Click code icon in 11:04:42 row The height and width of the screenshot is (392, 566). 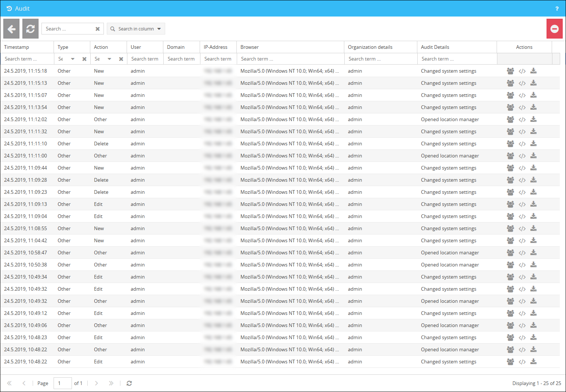[x=522, y=241]
